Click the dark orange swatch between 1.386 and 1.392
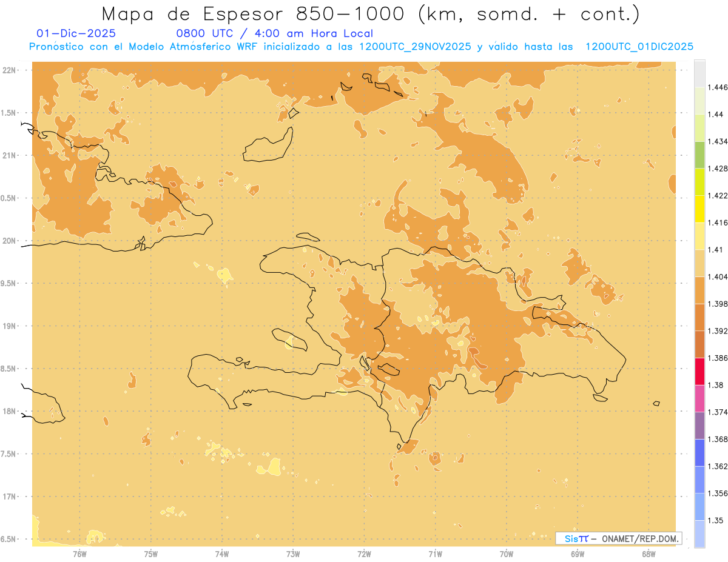The width and height of the screenshot is (728, 562). pos(700,344)
